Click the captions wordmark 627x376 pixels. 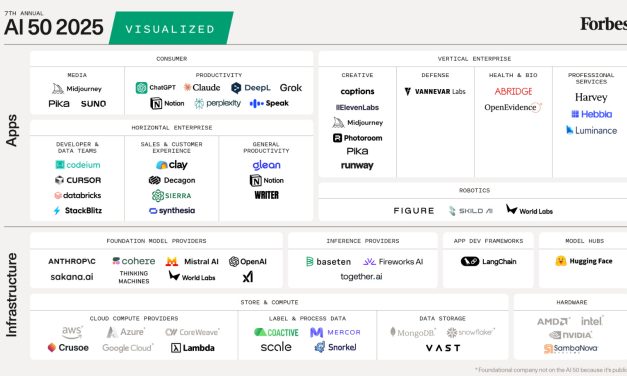357,92
